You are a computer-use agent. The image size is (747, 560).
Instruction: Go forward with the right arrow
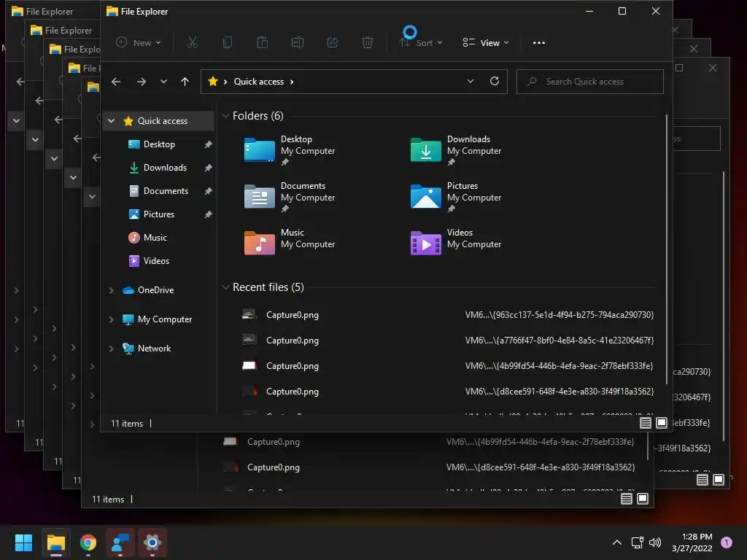point(142,82)
